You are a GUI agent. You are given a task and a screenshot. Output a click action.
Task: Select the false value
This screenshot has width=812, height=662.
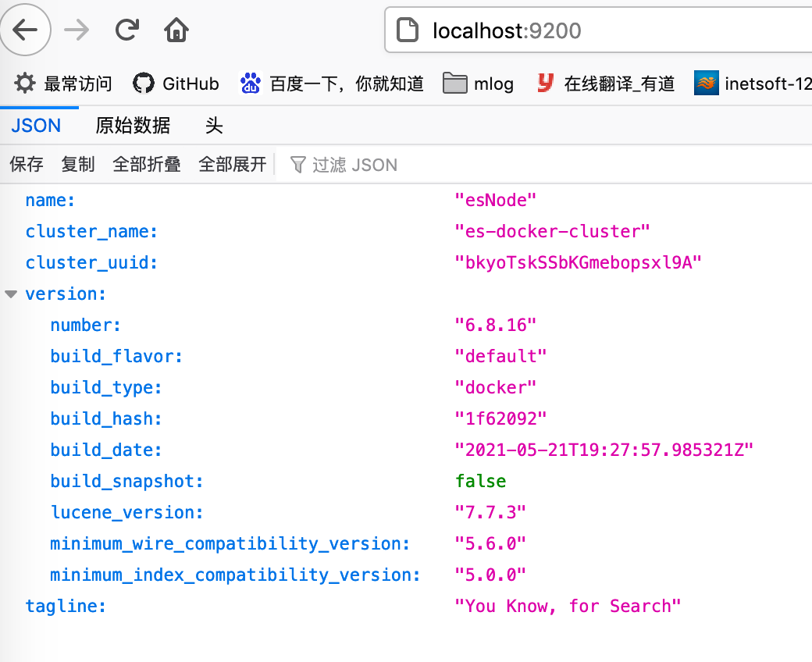(481, 482)
